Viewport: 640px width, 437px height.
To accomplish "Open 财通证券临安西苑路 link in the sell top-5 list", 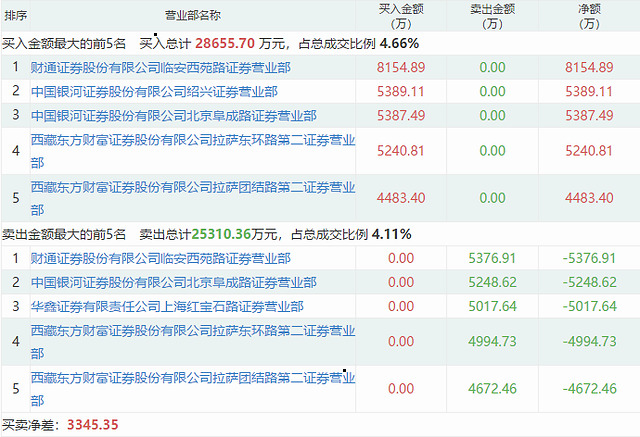I will [160, 258].
